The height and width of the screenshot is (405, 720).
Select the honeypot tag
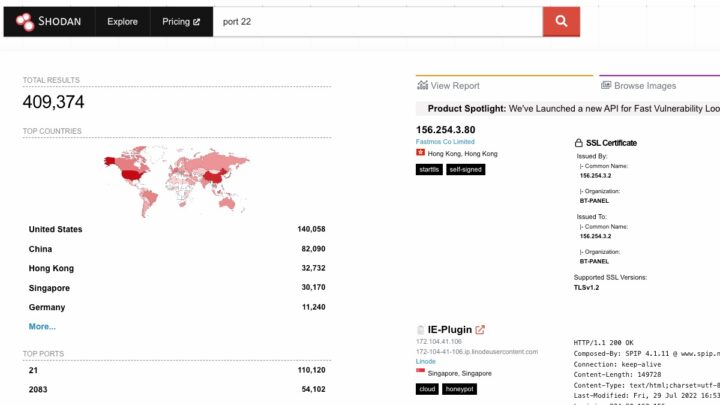point(461,389)
